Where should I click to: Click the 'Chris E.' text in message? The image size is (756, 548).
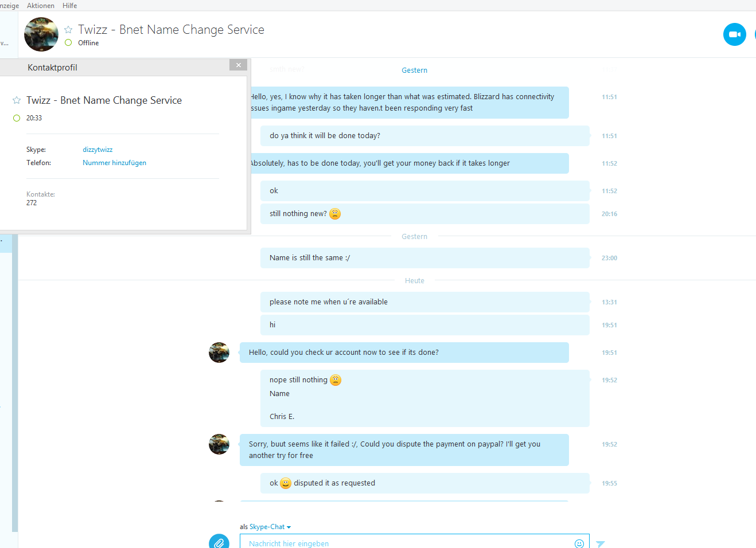pyautogui.click(x=282, y=417)
